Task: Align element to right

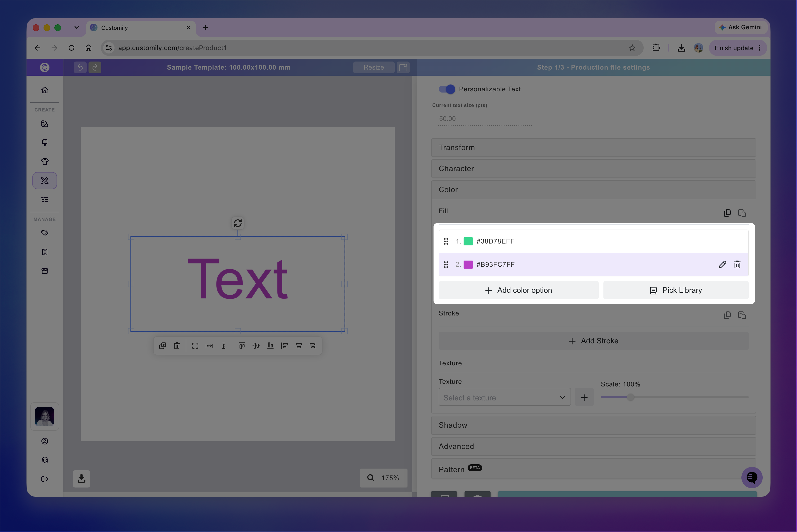Action: (x=313, y=346)
